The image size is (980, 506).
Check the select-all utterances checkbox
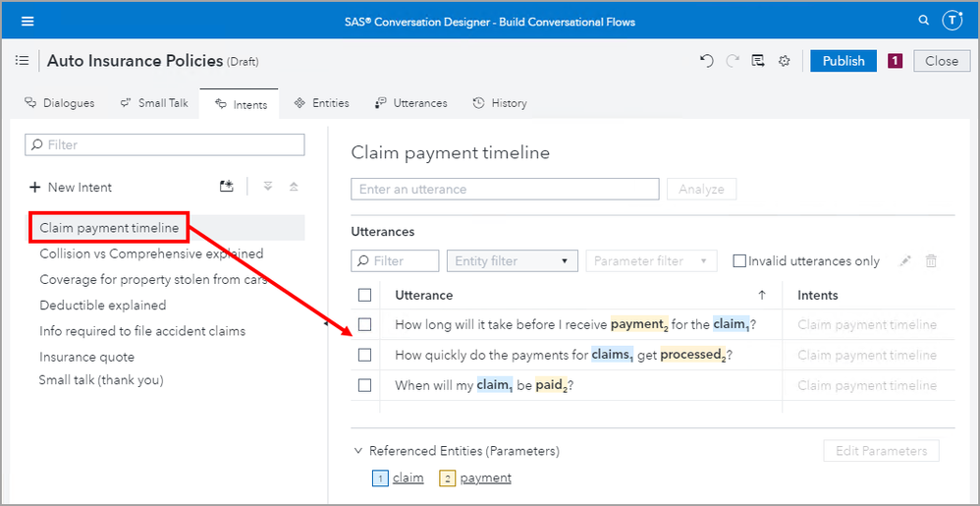pyautogui.click(x=365, y=295)
